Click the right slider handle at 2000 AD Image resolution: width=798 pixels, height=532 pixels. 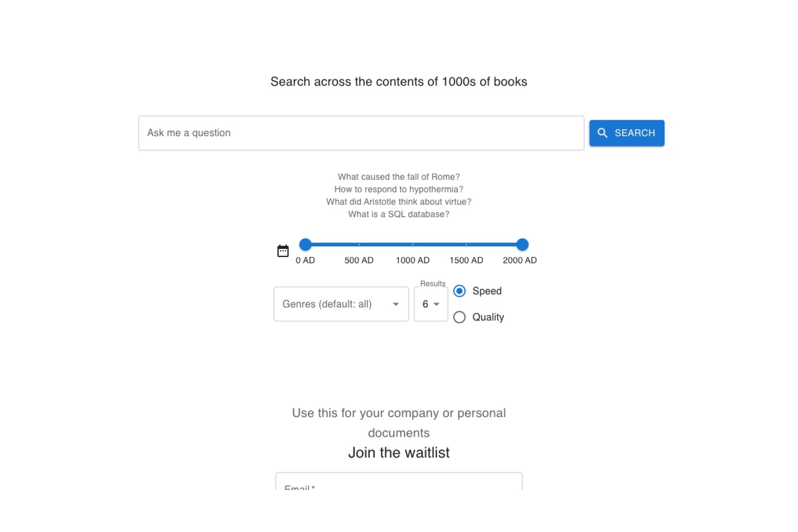pos(522,245)
